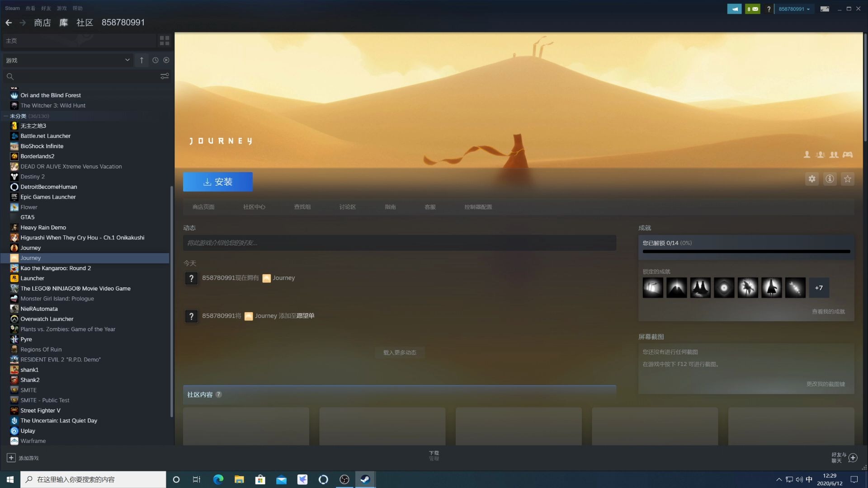
Task: Go to the Store tab
Action: point(42,23)
